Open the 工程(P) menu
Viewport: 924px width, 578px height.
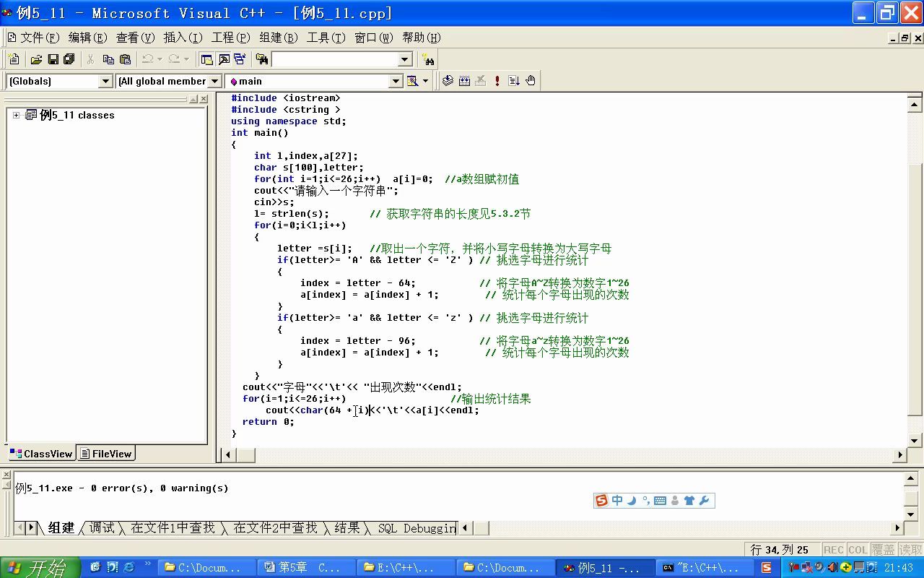(x=231, y=38)
